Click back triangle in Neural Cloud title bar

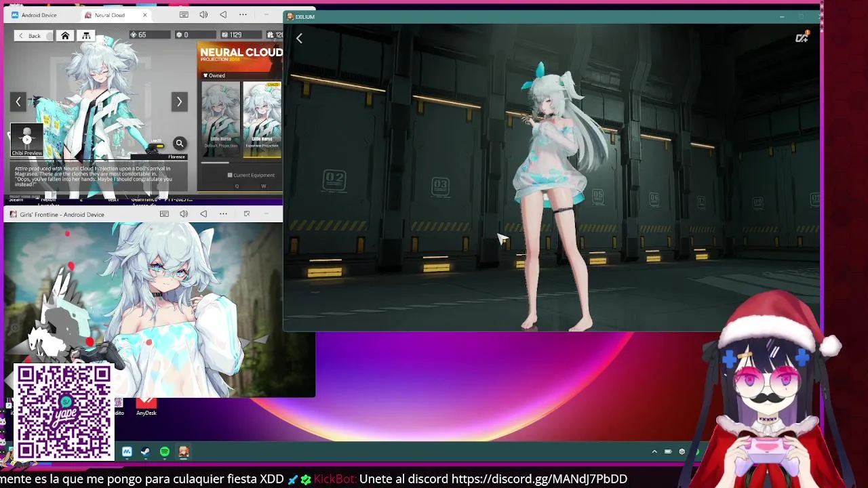pos(223,14)
